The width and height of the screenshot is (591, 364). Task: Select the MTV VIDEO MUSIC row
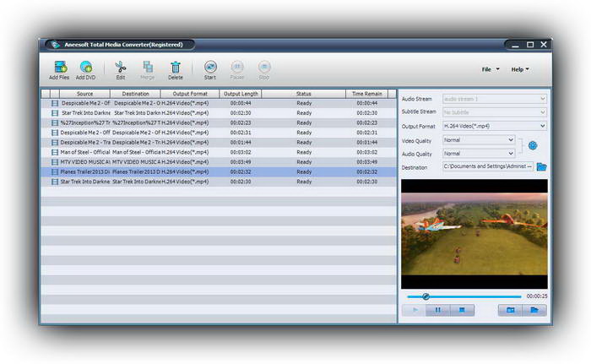point(219,162)
